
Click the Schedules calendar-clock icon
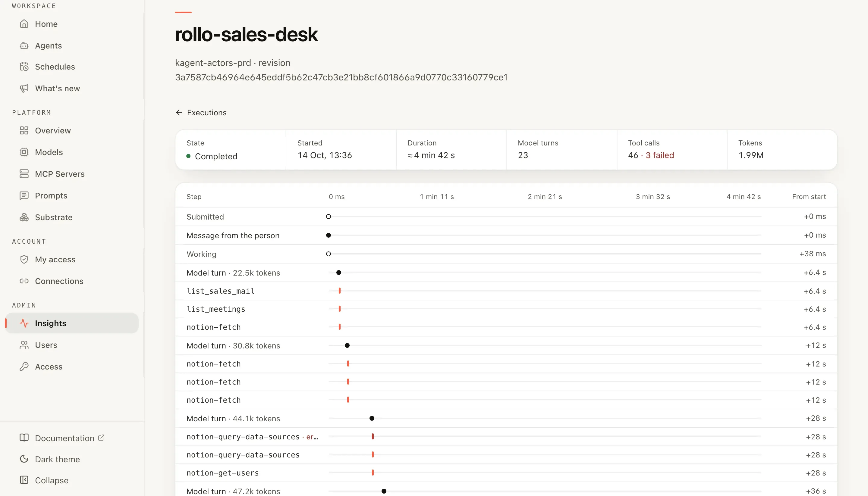[24, 67]
